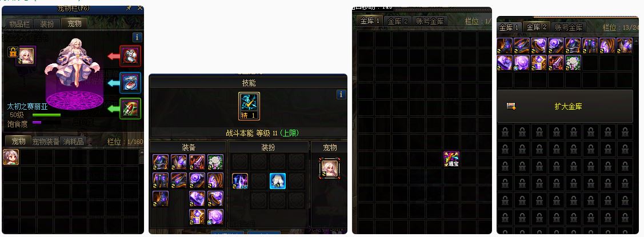Switch to the 物品栏 tab
644x237 pixels.
coord(18,24)
